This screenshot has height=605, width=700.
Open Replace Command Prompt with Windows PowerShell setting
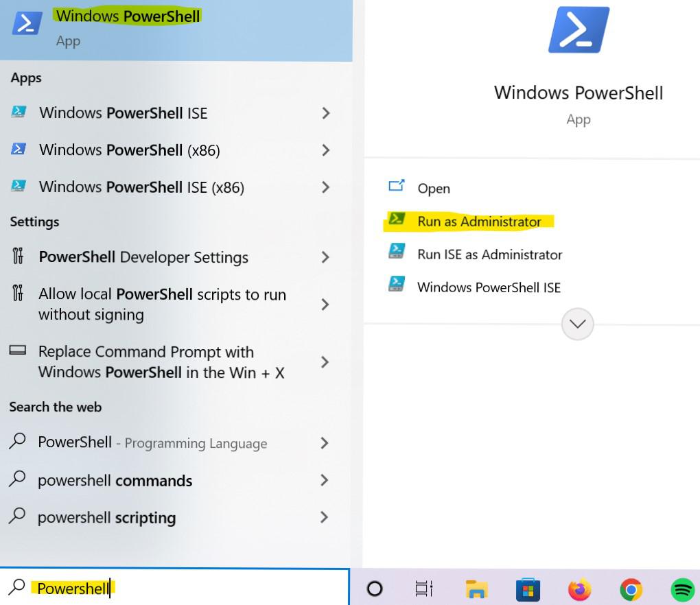coord(176,362)
